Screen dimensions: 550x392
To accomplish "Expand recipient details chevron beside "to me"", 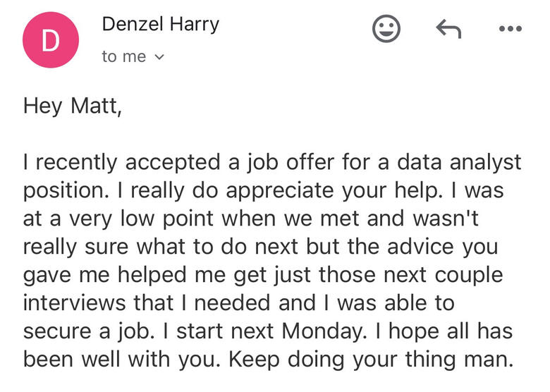I will (159, 57).
